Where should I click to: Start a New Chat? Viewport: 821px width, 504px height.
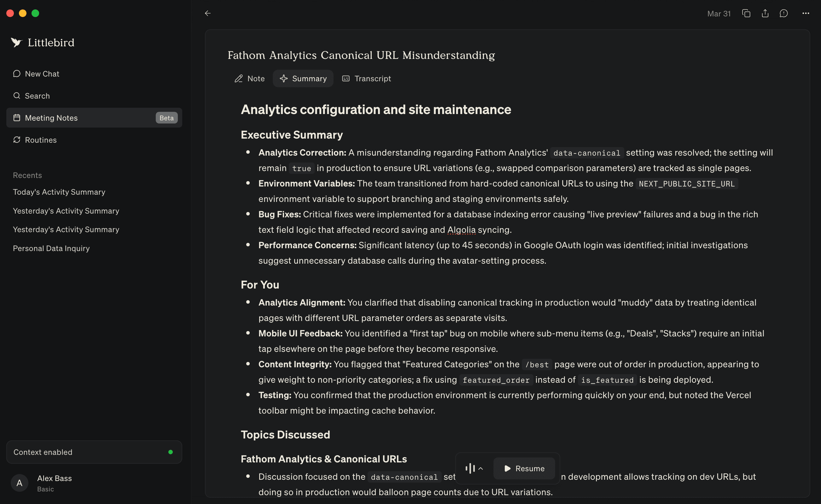42,74
